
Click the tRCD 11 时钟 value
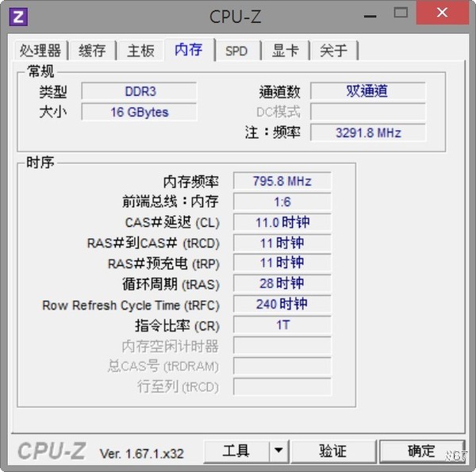tap(282, 243)
